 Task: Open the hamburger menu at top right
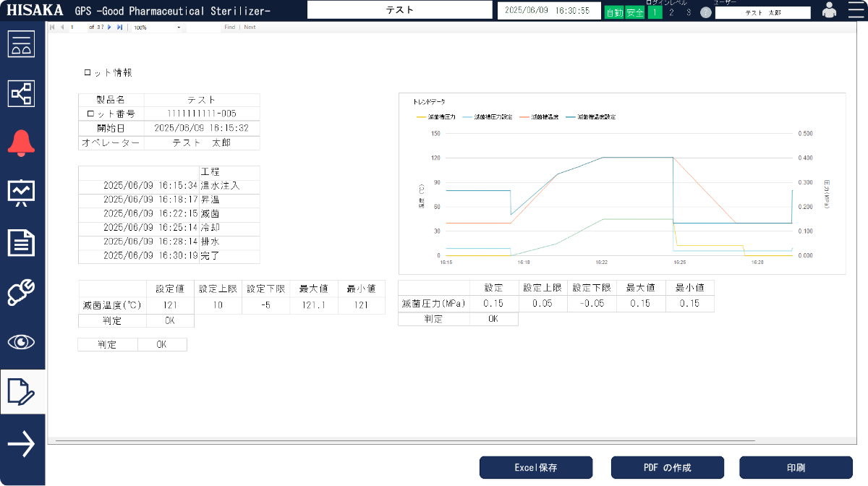[x=856, y=10]
